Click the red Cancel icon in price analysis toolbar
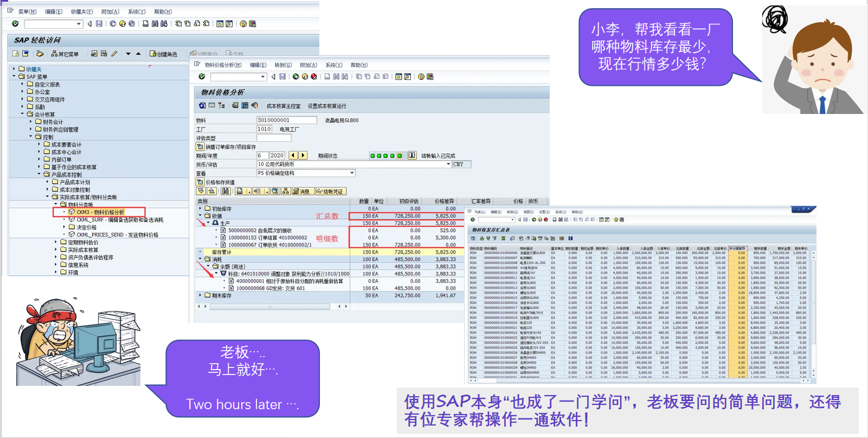This screenshot has height=438, width=868. (x=314, y=77)
